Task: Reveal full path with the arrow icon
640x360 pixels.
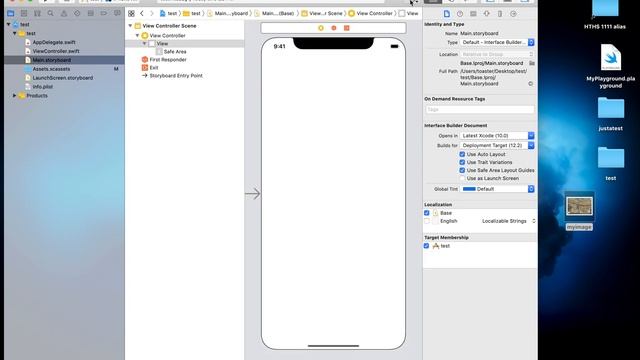Action: [531, 84]
